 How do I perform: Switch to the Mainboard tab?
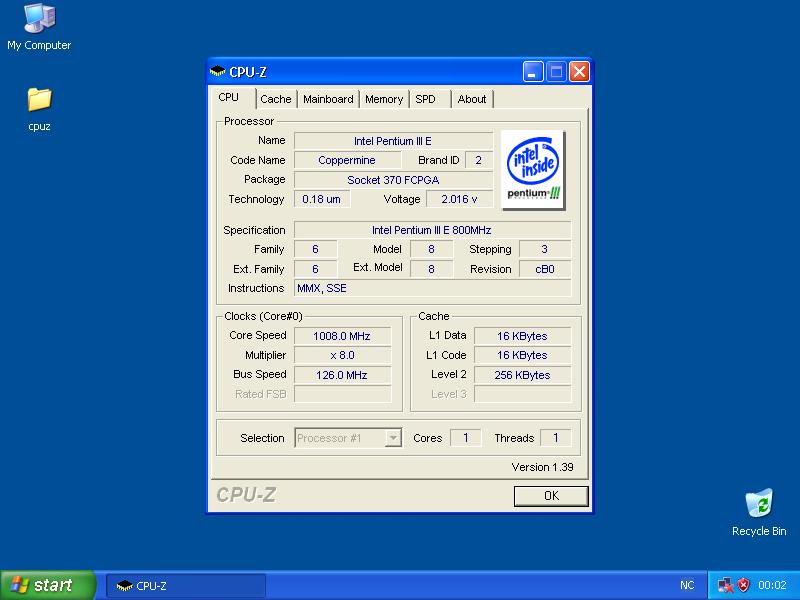(328, 99)
